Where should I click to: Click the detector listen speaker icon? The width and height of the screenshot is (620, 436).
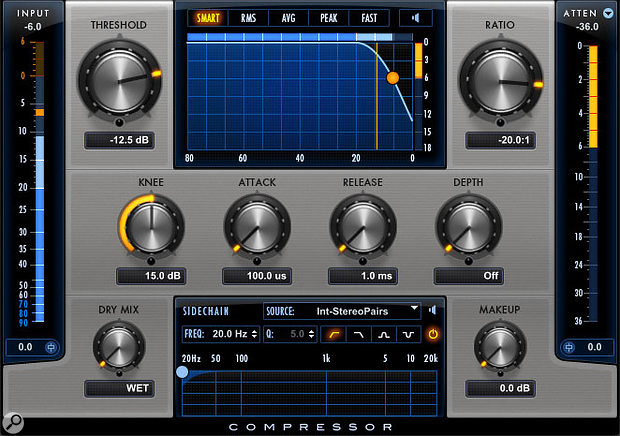[x=415, y=18]
